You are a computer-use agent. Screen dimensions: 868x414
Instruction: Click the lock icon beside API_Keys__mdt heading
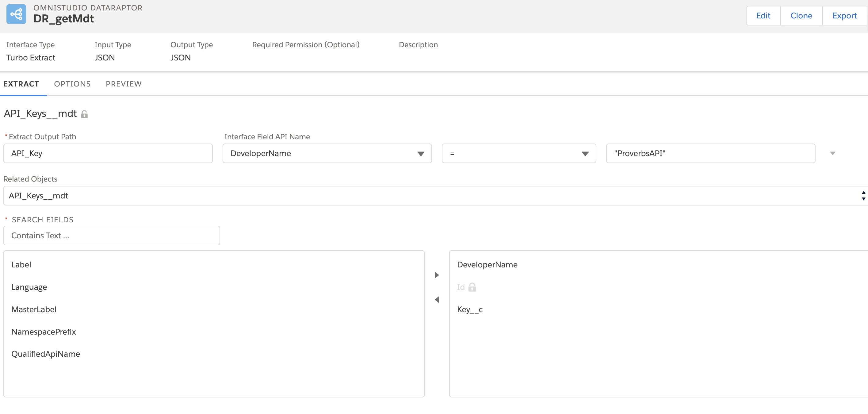pos(84,114)
